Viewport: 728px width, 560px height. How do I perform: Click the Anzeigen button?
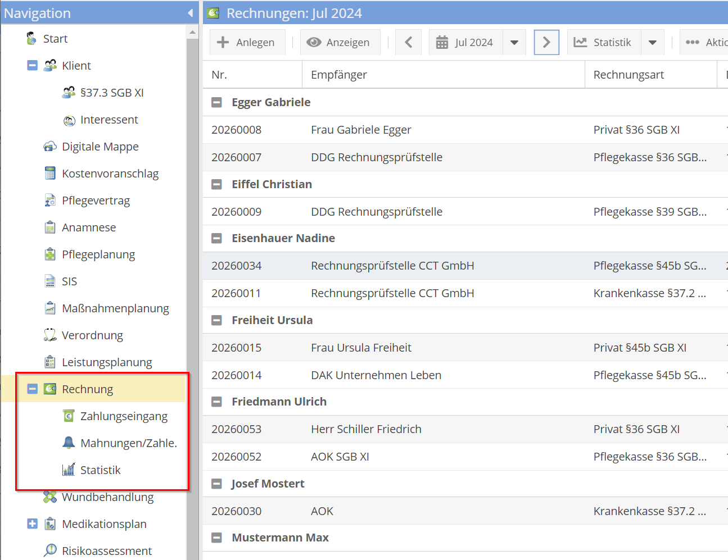tap(338, 43)
